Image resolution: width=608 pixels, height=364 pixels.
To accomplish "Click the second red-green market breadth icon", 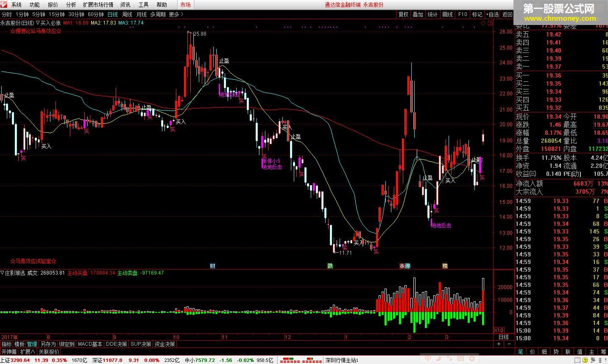I will point(313,360).
